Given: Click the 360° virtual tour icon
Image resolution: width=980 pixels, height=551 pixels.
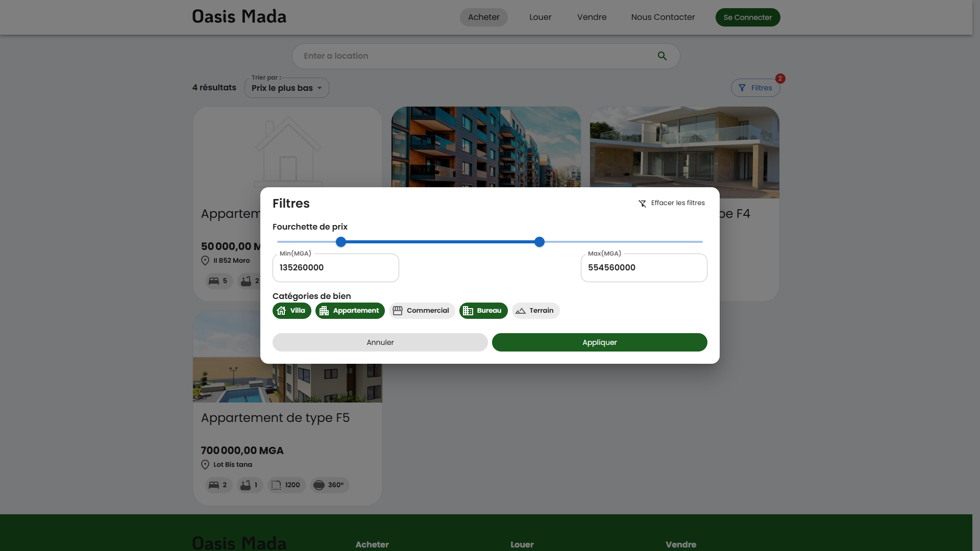Looking at the screenshot, I should (319, 485).
